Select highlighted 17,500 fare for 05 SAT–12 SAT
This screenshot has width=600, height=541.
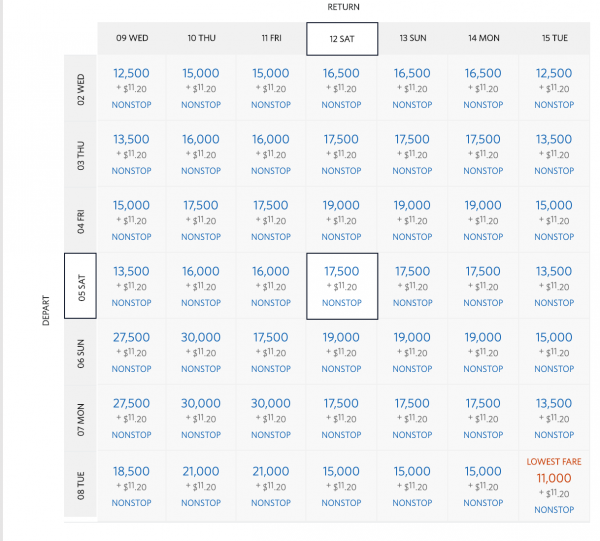coord(342,272)
